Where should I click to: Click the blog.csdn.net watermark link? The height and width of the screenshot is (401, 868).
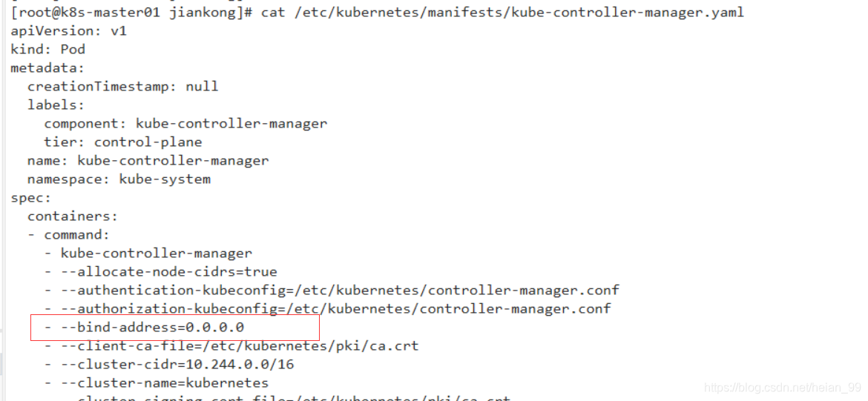(x=782, y=388)
